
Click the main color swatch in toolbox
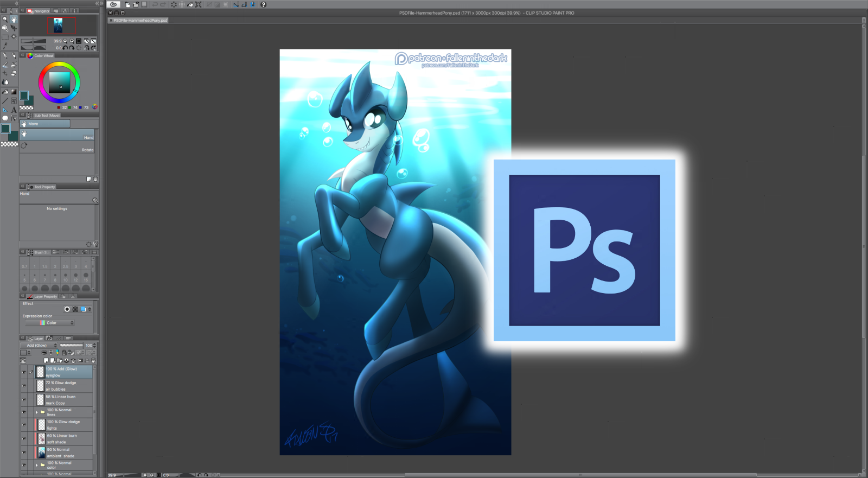click(5, 128)
